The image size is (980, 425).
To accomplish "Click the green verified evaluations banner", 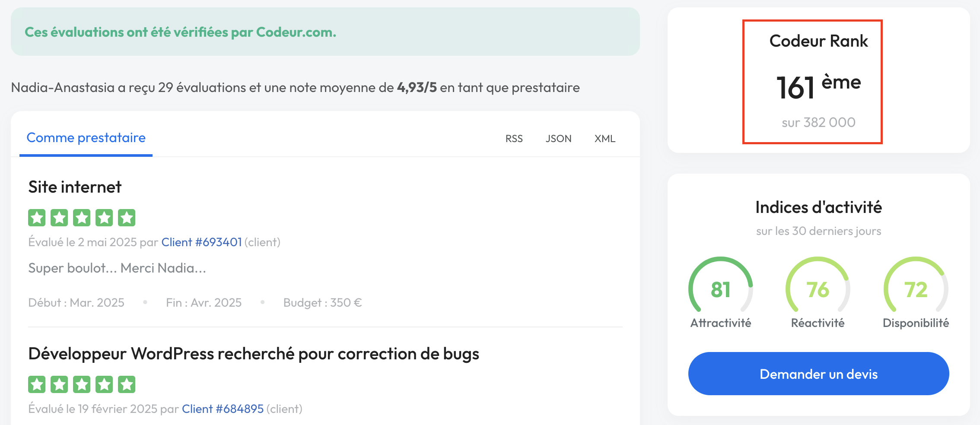I will [325, 32].
